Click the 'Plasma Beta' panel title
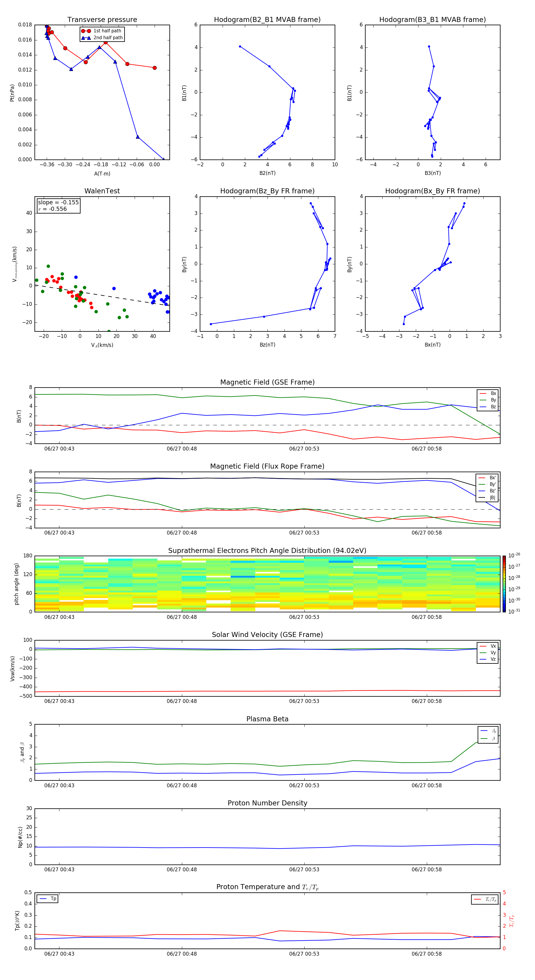 267,719
